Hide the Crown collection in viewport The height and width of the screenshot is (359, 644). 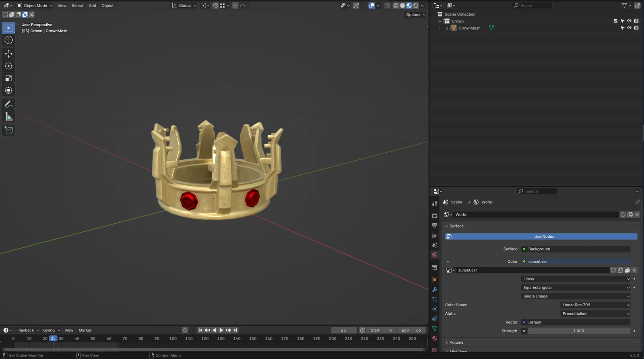coord(629,21)
